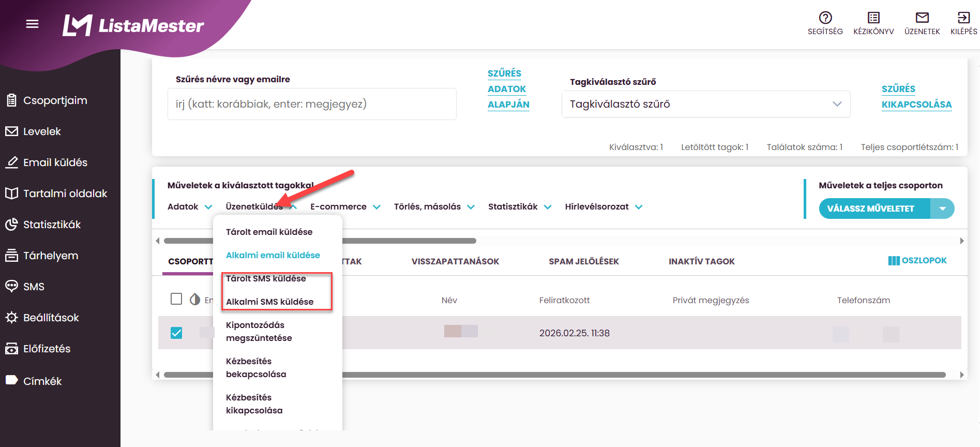Expand the Statisztikák operations dropdown
The height and width of the screenshot is (447, 980).
(520, 206)
